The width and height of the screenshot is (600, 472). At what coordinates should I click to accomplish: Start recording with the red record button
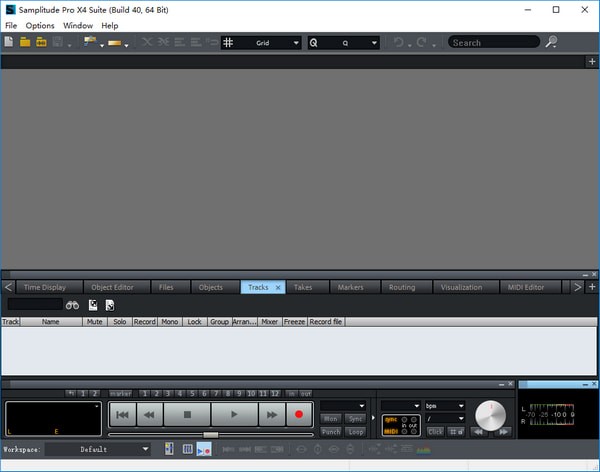(x=299, y=414)
